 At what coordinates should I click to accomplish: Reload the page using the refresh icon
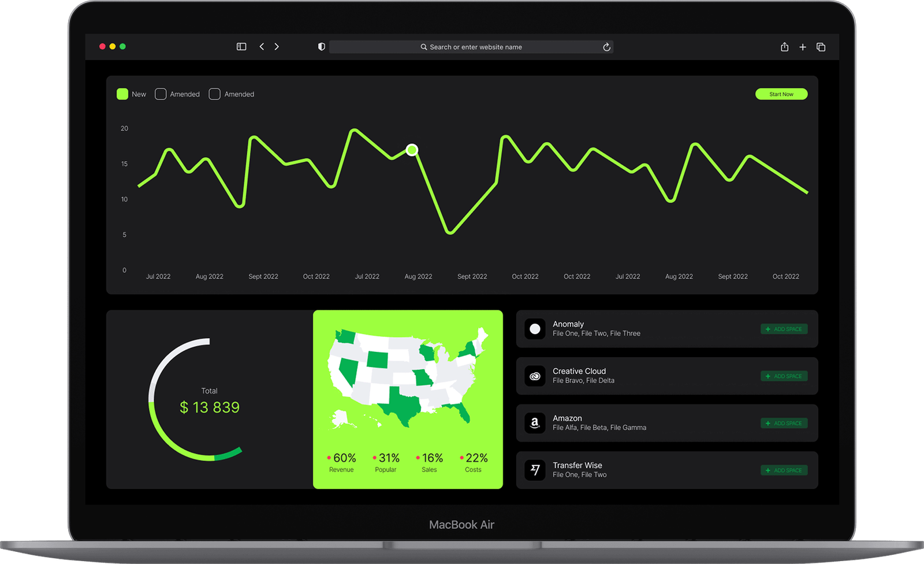tap(606, 47)
